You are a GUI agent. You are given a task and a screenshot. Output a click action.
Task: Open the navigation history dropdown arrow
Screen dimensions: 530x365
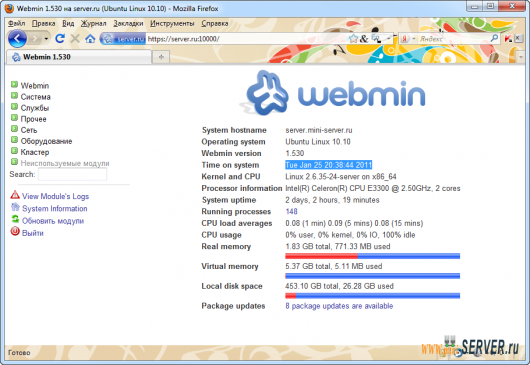point(46,39)
